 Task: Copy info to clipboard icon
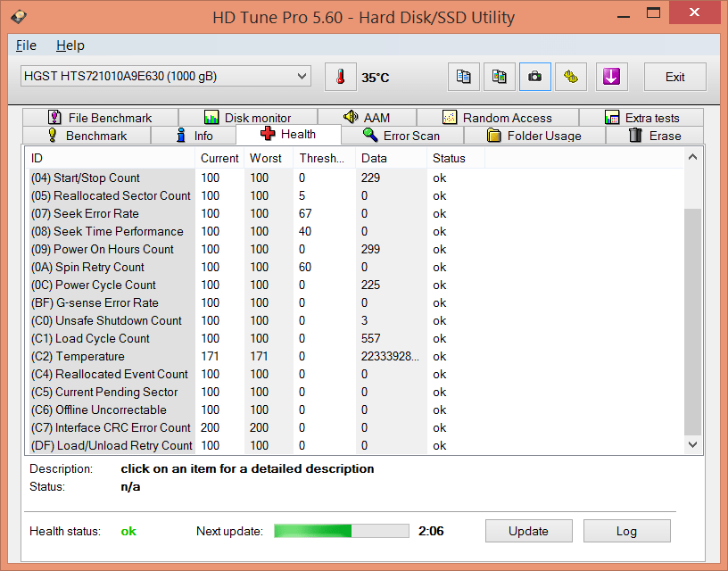click(463, 77)
